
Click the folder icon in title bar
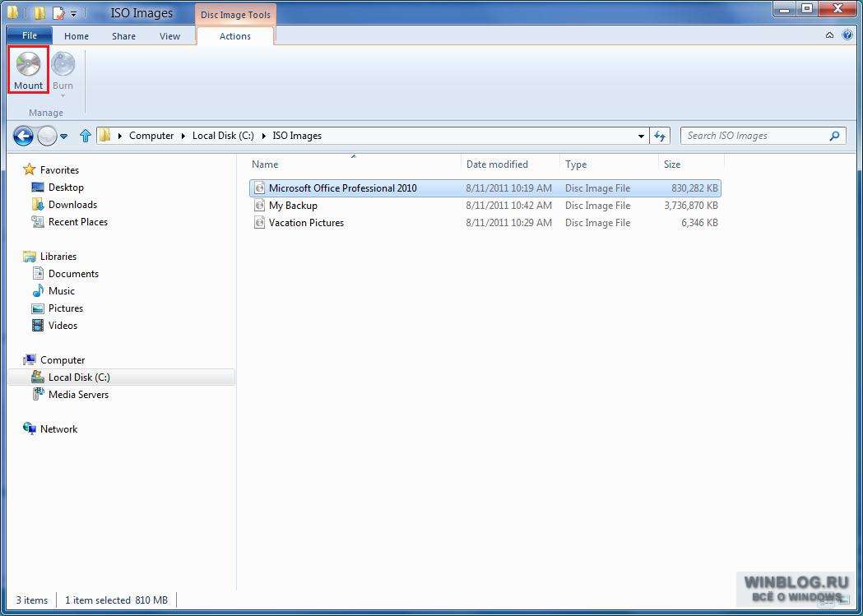click(x=12, y=12)
